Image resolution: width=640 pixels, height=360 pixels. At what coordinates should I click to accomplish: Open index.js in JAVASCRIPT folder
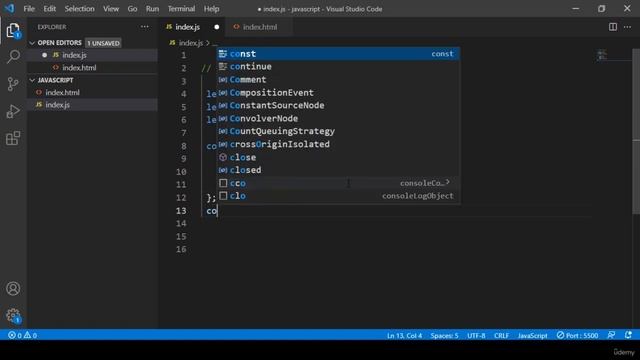point(92,105)
